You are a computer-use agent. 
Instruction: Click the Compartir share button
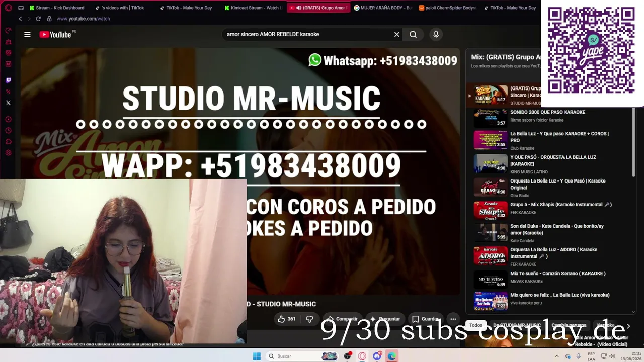click(342, 319)
